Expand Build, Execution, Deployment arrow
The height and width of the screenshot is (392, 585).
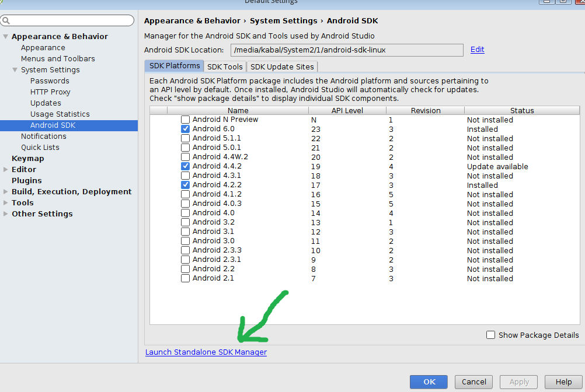pyautogui.click(x=6, y=191)
